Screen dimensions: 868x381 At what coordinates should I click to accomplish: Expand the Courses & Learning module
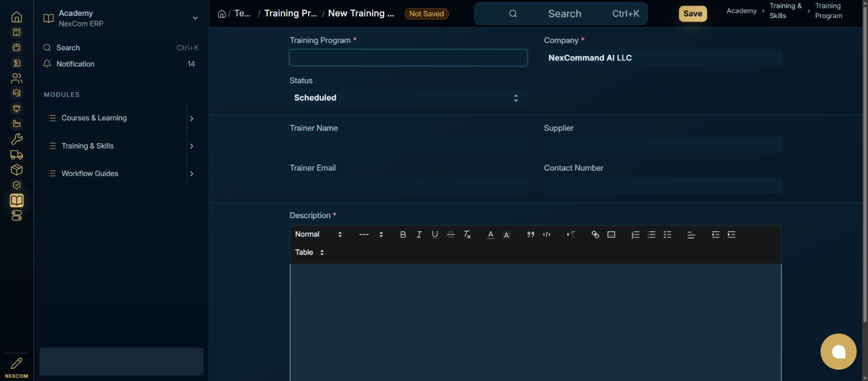(192, 118)
